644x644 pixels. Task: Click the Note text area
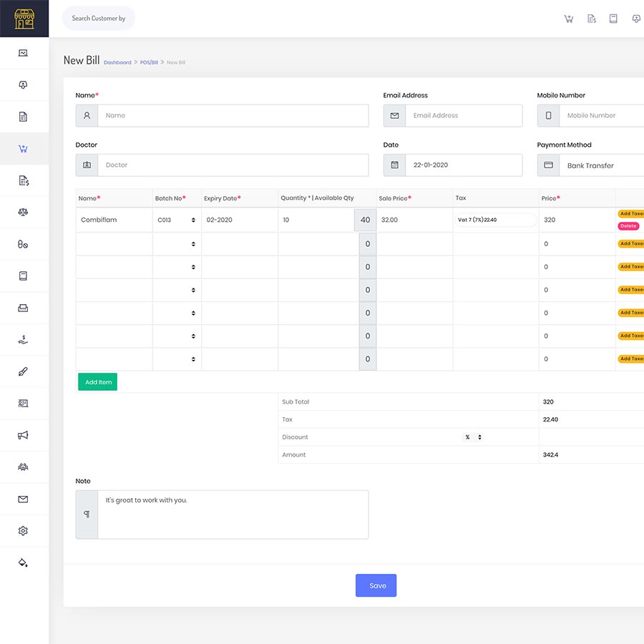[233, 514]
